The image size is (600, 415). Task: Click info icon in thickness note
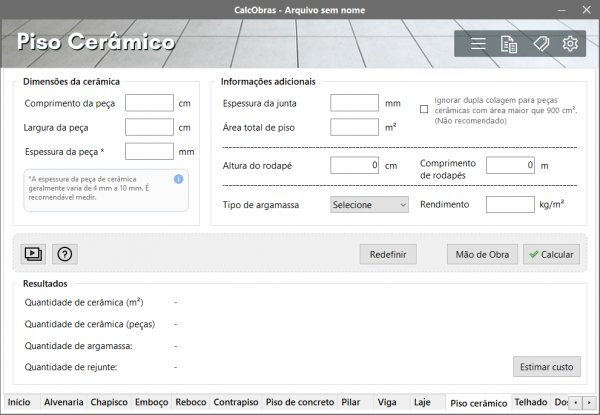(178, 179)
